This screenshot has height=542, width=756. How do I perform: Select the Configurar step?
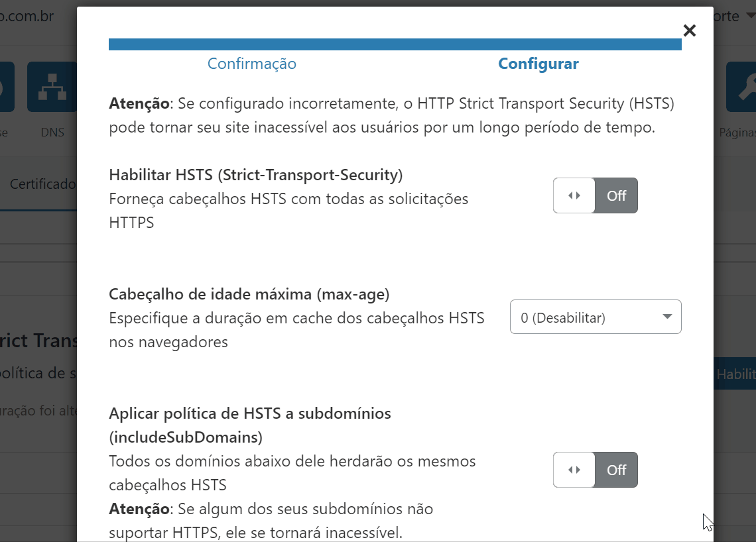pyautogui.click(x=538, y=64)
